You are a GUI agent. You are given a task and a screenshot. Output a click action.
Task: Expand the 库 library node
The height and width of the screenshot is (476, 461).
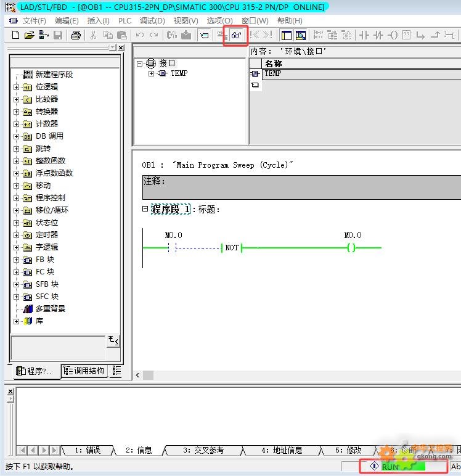17,321
